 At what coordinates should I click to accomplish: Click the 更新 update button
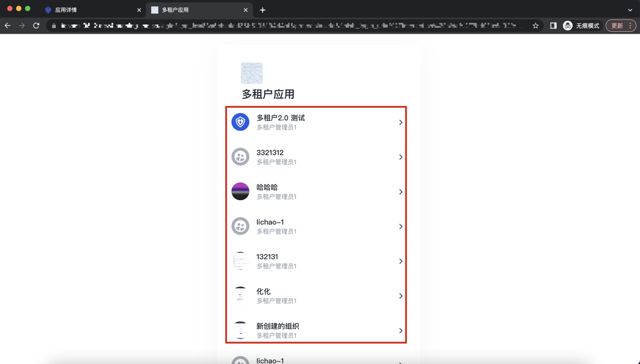click(x=620, y=25)
